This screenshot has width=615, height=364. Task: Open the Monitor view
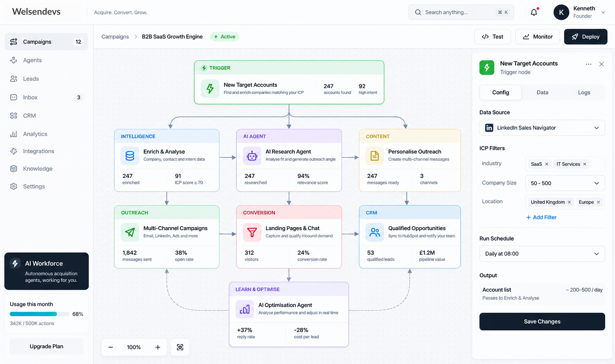[537, 37]
